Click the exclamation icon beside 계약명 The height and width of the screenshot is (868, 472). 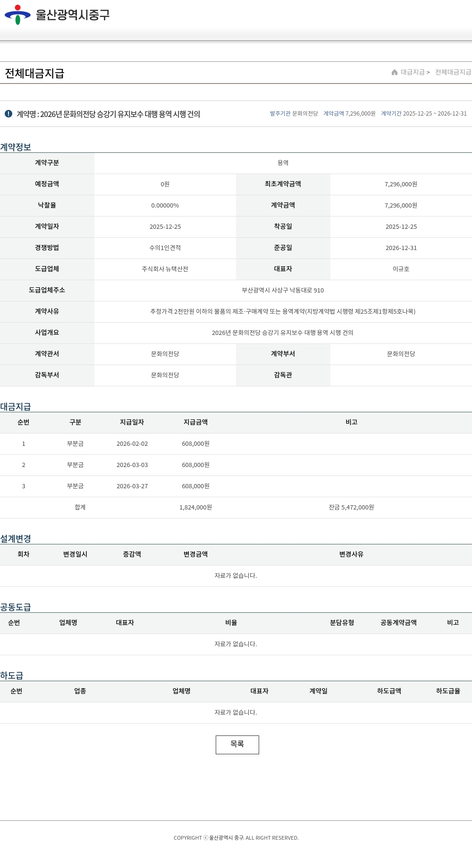(8, 114)
